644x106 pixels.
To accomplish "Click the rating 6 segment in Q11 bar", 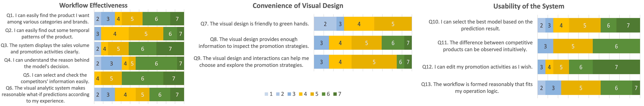I will tap(616, 46).
